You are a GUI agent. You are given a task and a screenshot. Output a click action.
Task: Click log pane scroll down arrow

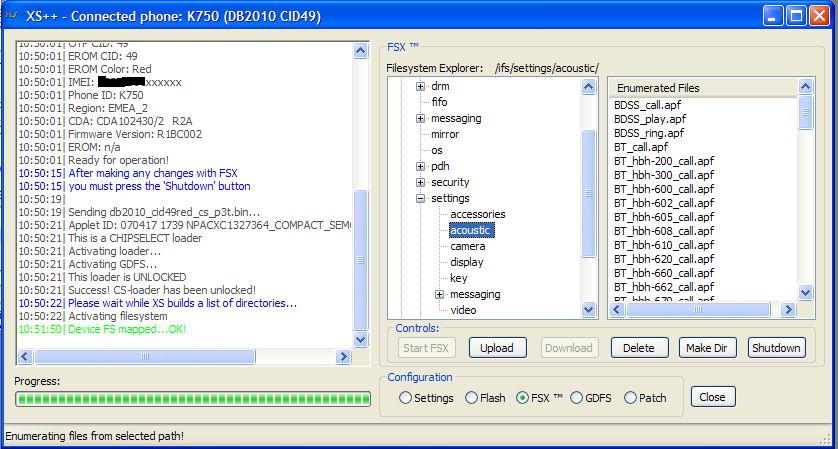[361, 339]
